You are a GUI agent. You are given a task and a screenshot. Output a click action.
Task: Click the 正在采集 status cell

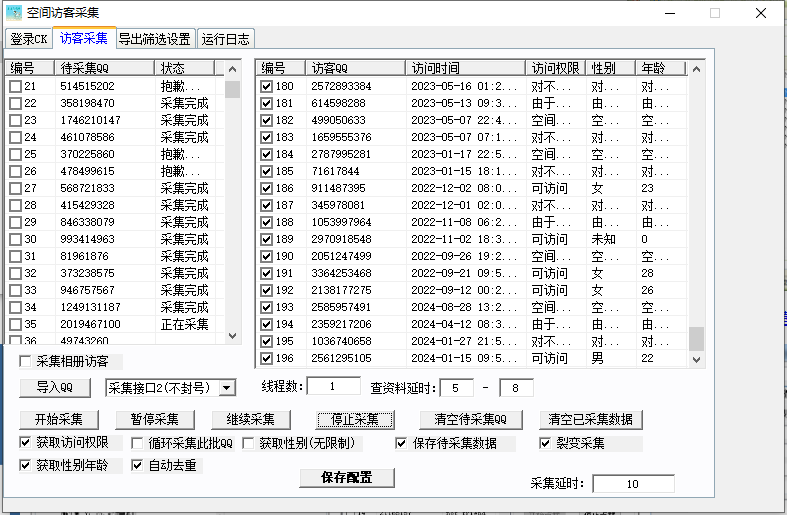[184, 324]
